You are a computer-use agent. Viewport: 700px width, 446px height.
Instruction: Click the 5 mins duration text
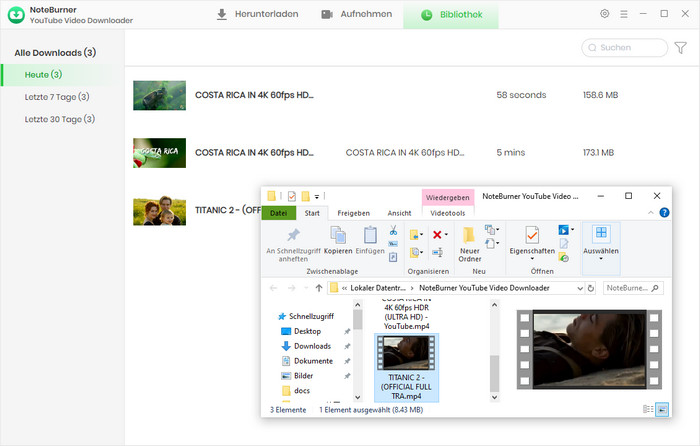tap(510, 153)
